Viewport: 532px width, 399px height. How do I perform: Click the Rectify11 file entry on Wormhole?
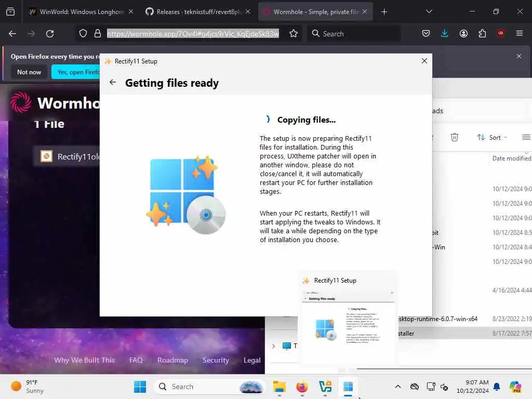[x=67, y=156]
